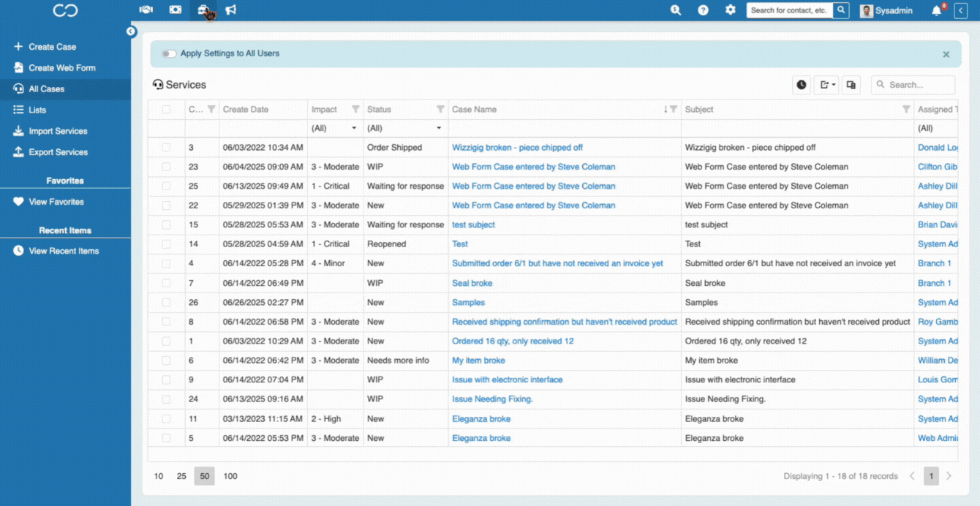Open the settings gear icon
Screen dimensions: 980x506
click(x=730, y=10)
